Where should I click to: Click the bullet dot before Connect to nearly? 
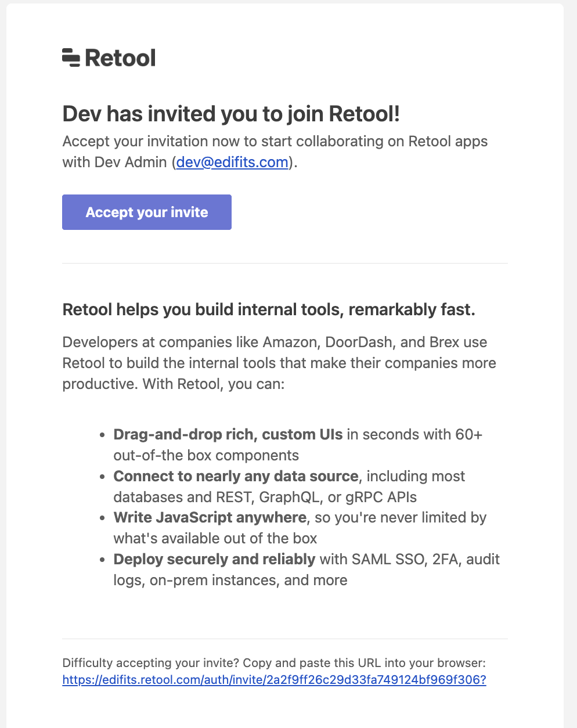pyautogui.click(x=102, y=477)
